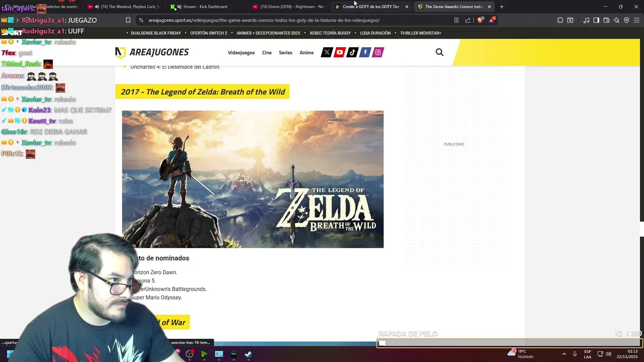Open the media control music note icon
644x362 pixels.
(x=586, y=20)
